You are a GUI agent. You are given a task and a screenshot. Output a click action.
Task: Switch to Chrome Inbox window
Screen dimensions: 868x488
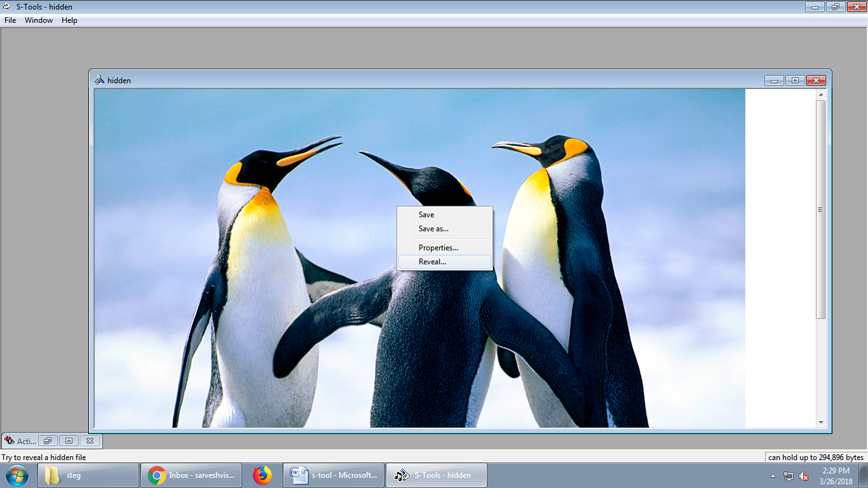coord(191,475)
